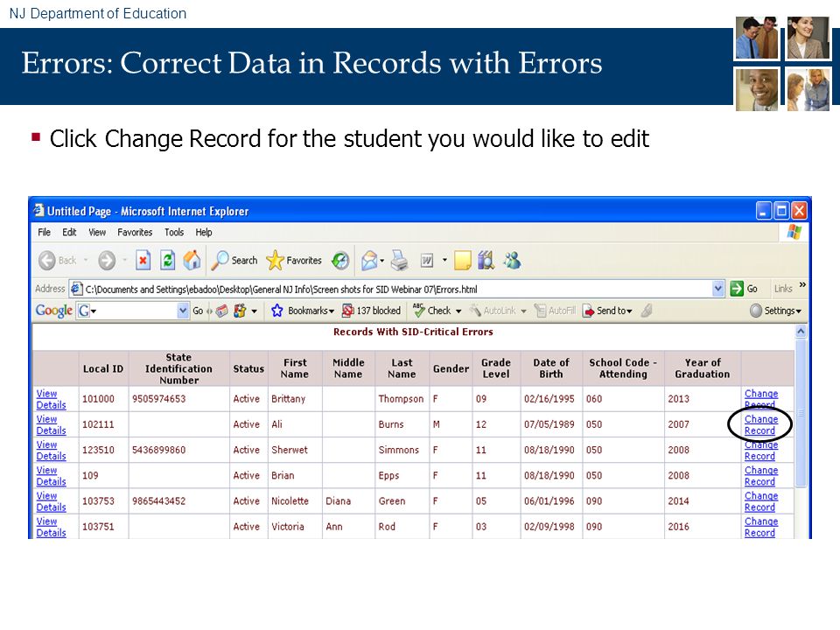
Task: Maximize the Internet Explorer window
Action: pos(781,211)
